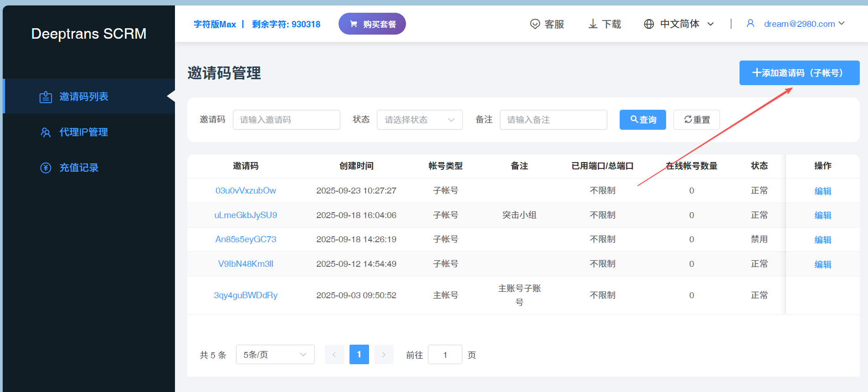
Task: Open the 5条/页 page size dropdown
Action: (x=275, y=355)
